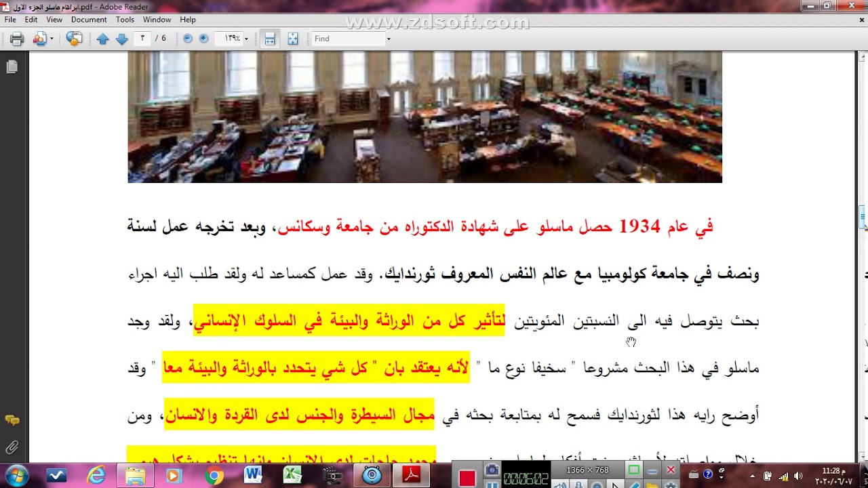Open the Help menu
This screenshot has height=488, width=868.
pyautogui.click(x=188, y=20)
